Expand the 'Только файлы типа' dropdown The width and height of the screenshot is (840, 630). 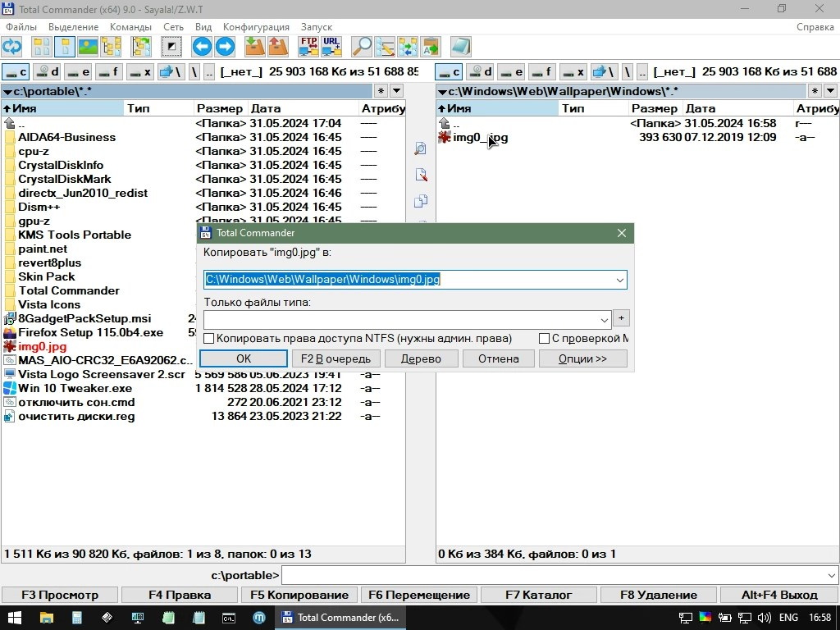click(x=605, y=320)
